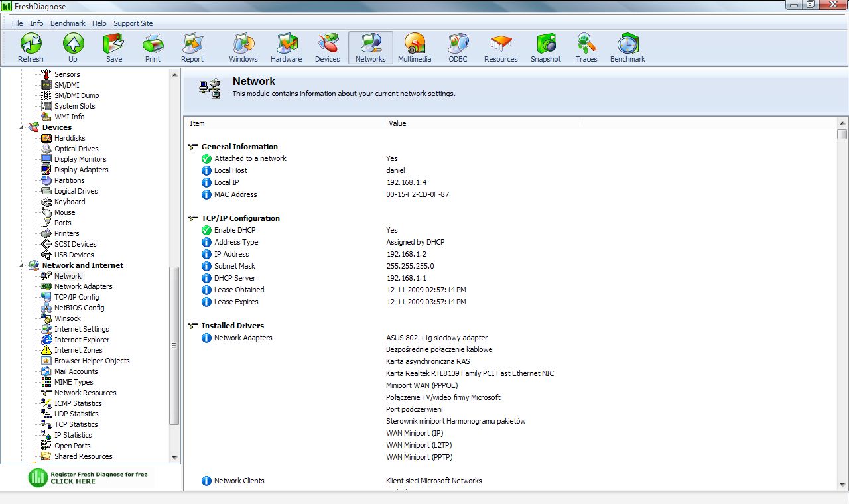Select Winsock tree item
The image size is (849, 504).
point(68,318)
